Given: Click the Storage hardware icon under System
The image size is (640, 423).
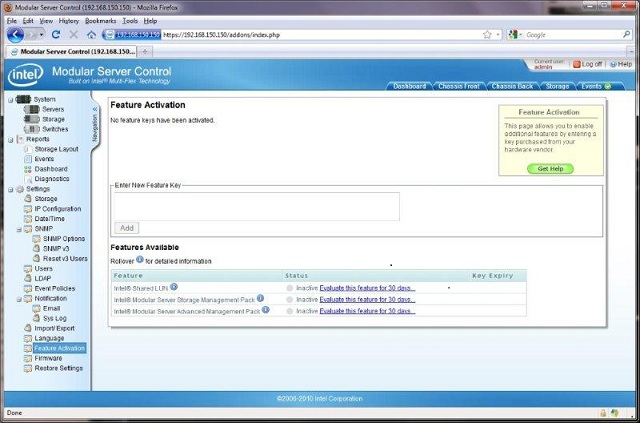Looking at the screenshot, I should 31,119.
